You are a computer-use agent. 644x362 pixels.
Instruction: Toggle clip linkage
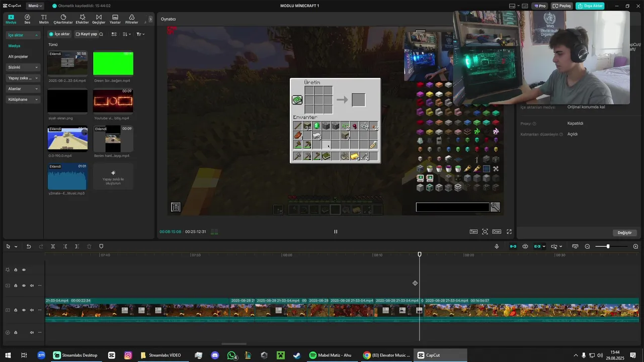tap(537, 246)
